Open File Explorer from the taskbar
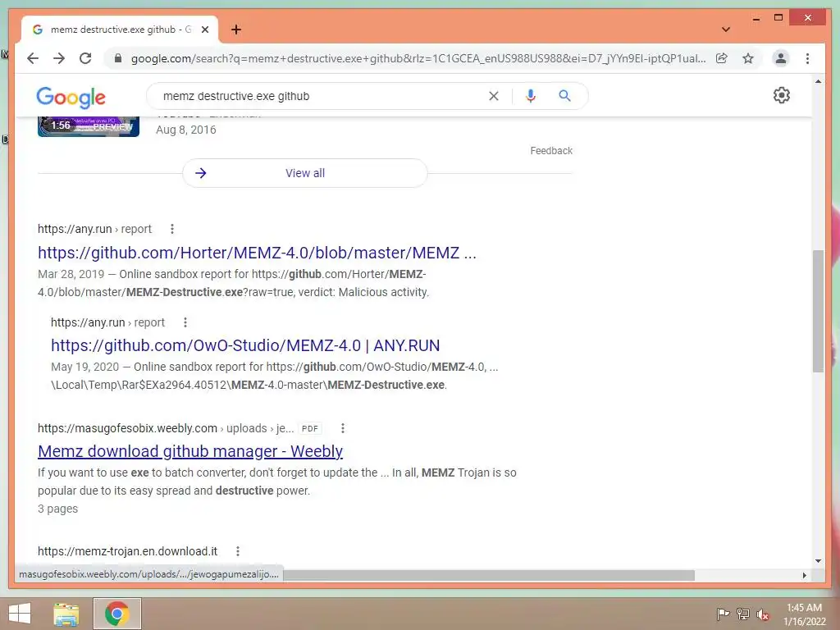Viewport: 840px width, 630px height. (x=66, y=614)
